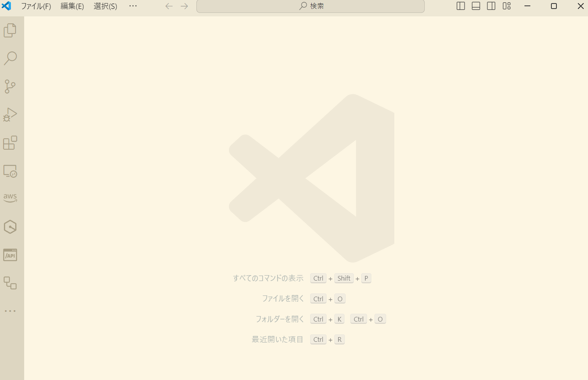Screen dimensions: 588x380
Task: Click the VS Code logo in title bar
Action: point(7,6)
